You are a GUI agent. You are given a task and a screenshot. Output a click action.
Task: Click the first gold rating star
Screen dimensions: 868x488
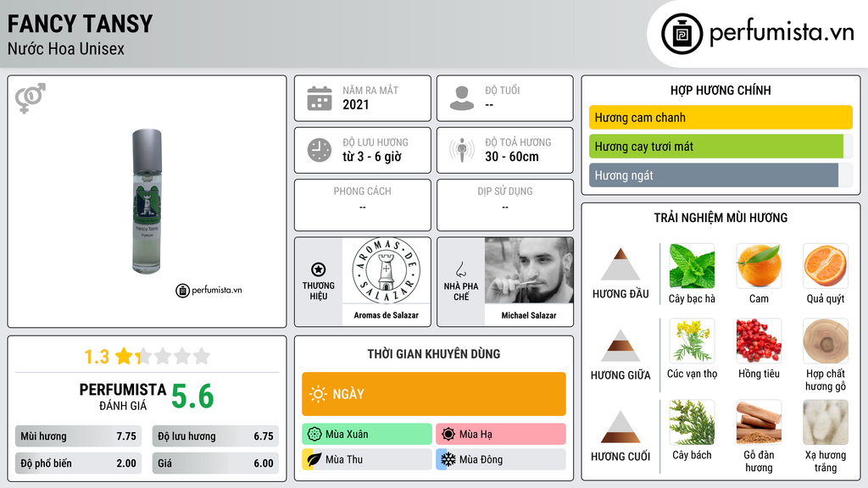click(x=124, y=356)
